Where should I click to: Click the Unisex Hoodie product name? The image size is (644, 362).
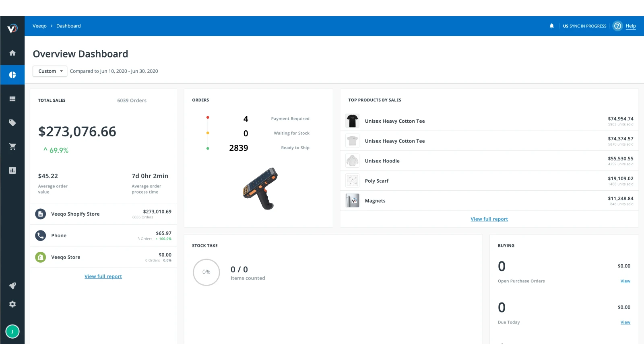pos(382,161)
